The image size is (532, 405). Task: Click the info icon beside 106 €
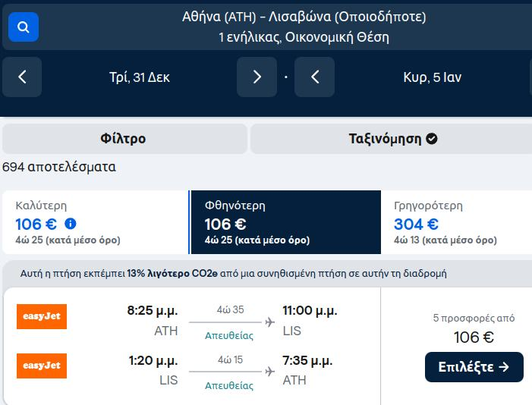click(x=71, y=224)
